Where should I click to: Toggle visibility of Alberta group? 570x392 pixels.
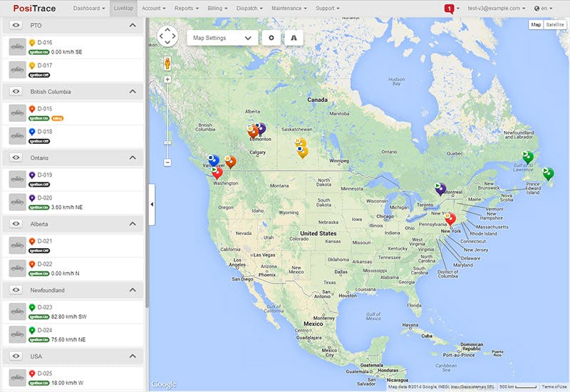tap(16, 224)
